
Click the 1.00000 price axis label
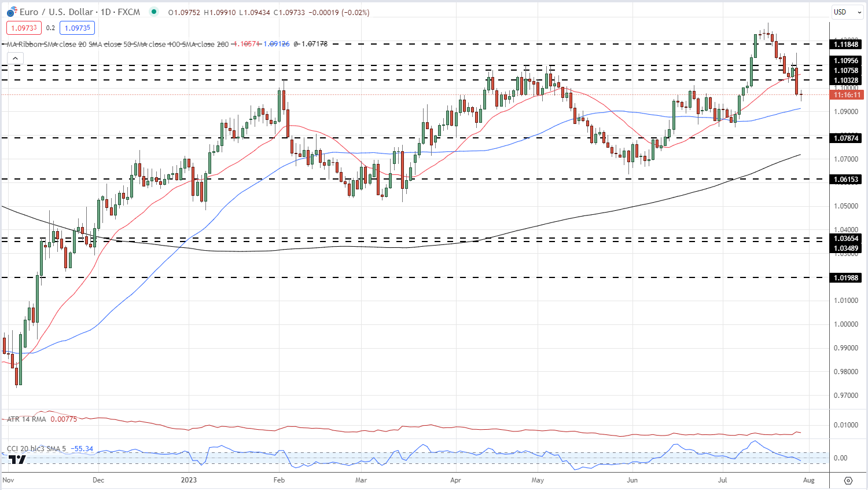[845, 324]
